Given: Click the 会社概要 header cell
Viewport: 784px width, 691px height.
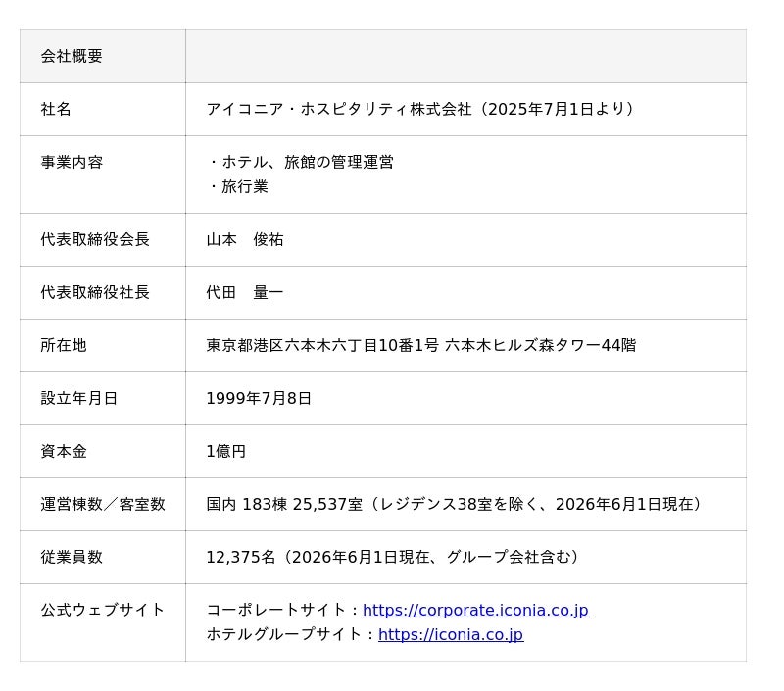Looking at the screenshot, I should 103,56.
